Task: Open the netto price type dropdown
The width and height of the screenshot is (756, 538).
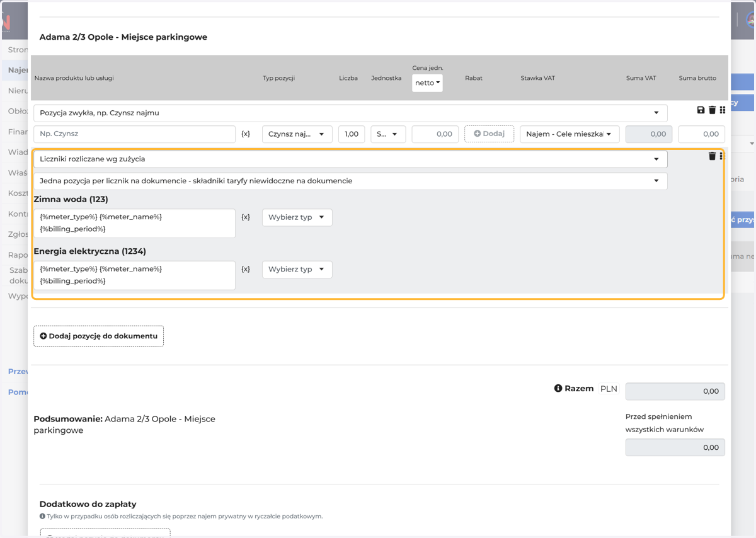Action: pos(427,83)
